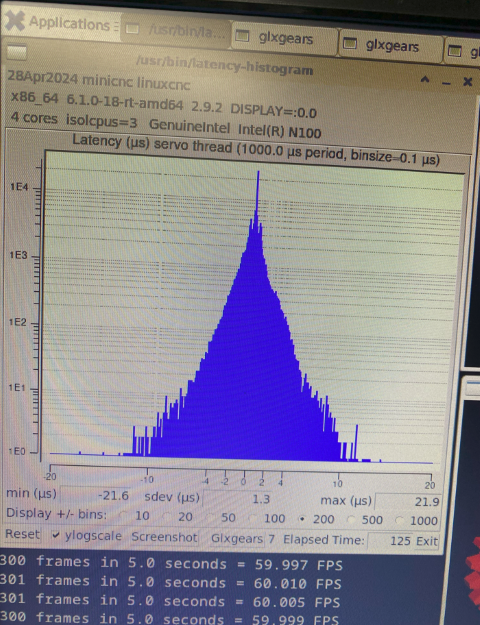480x625 pixels.
Task: Click the Screenshot button
Action: coord(164,537)
